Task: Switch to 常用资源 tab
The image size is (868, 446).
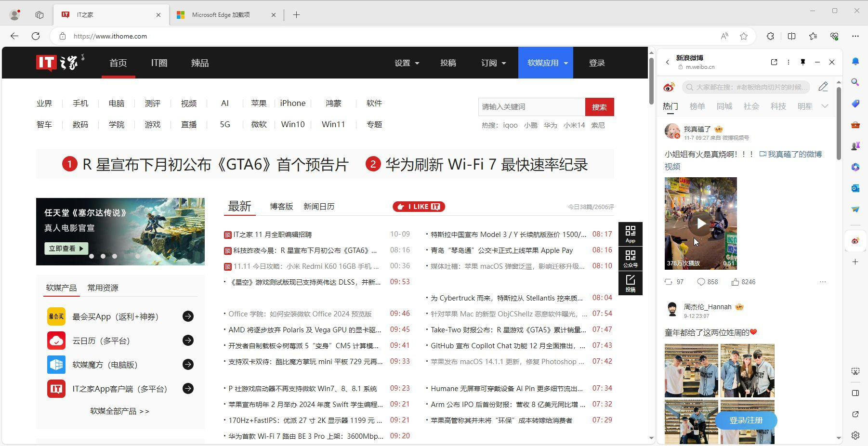Action: click(103, 288)
